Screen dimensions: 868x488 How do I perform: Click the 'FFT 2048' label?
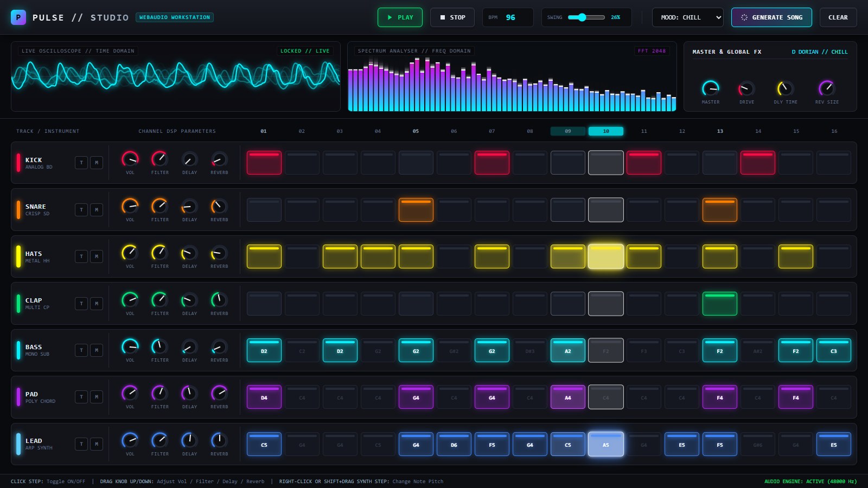652,51
